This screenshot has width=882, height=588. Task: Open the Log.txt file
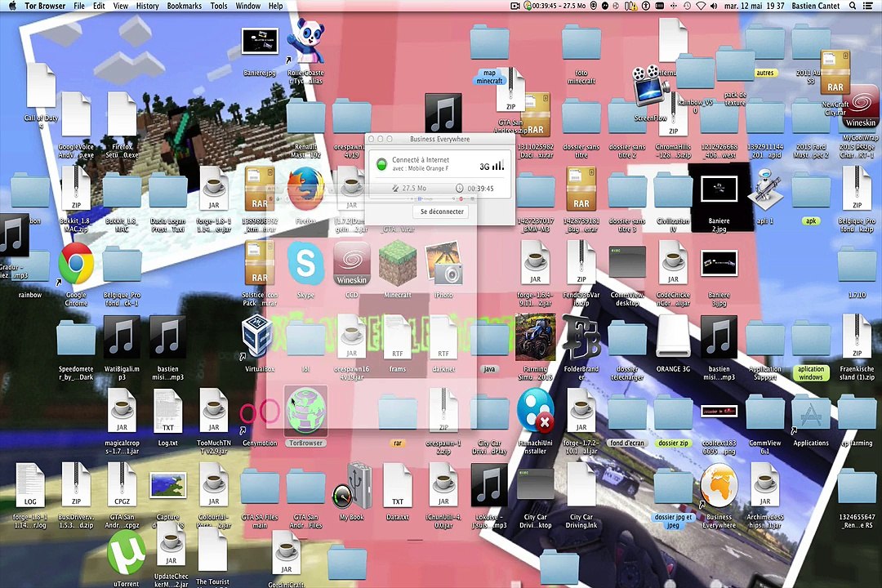[x=167, y=412]
